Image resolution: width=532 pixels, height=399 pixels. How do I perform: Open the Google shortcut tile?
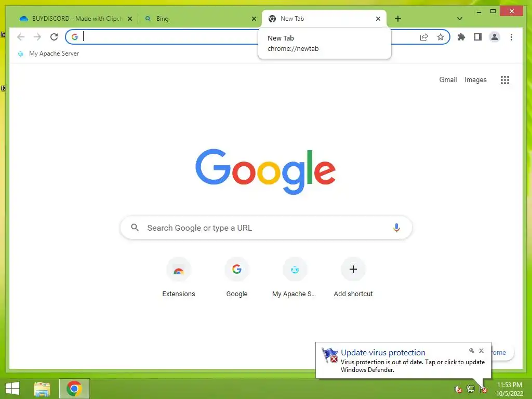(237, 277)
